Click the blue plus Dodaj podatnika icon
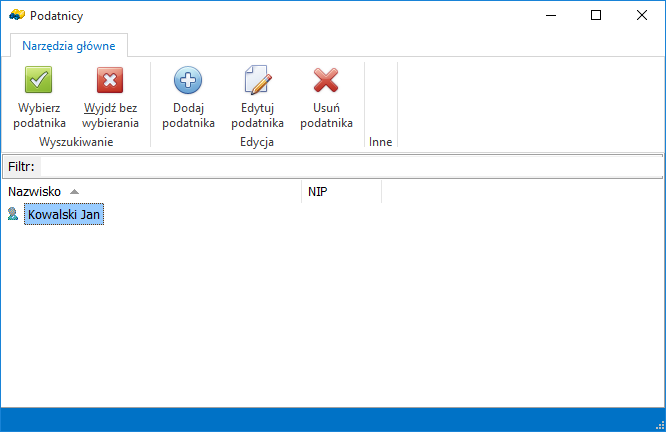This screenshot has width=666, height=432. [x=188, y=80]
